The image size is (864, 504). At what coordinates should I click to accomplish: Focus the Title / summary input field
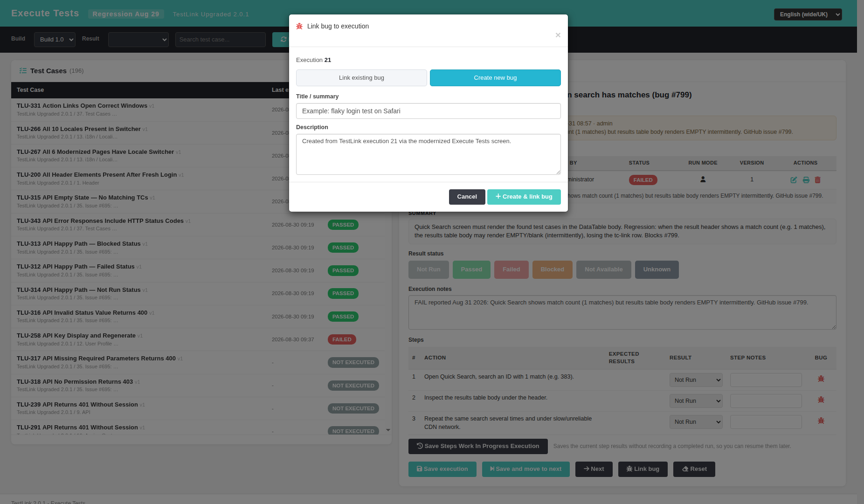click(429, 111)
